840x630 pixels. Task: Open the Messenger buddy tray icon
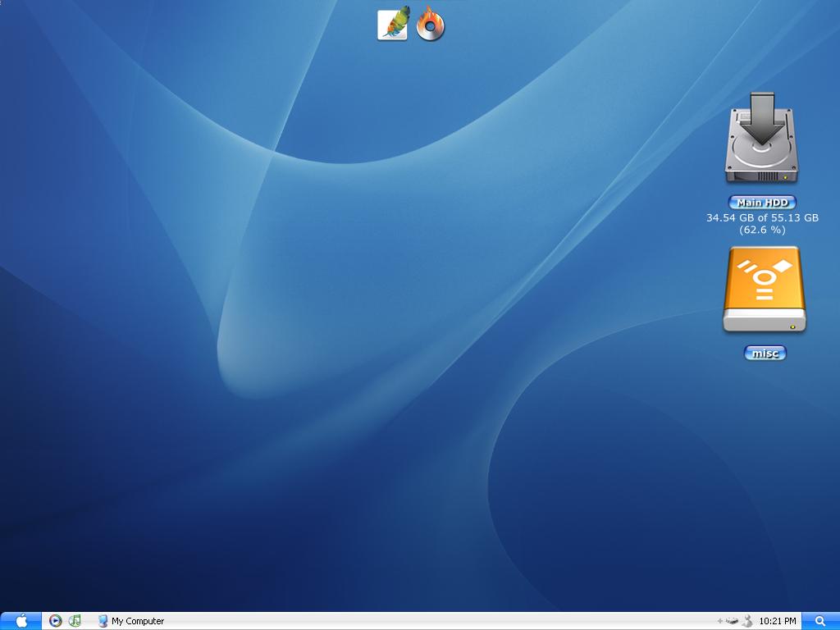coord(746,621)
